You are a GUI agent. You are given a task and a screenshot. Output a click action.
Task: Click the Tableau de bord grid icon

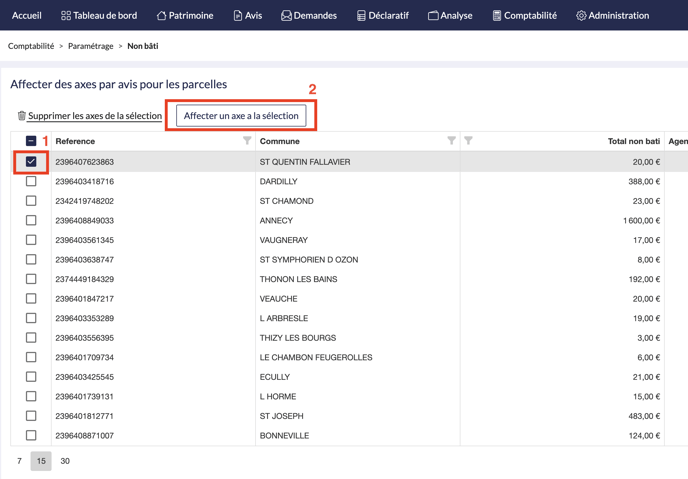pyautogui.click(x=66, y=16)
